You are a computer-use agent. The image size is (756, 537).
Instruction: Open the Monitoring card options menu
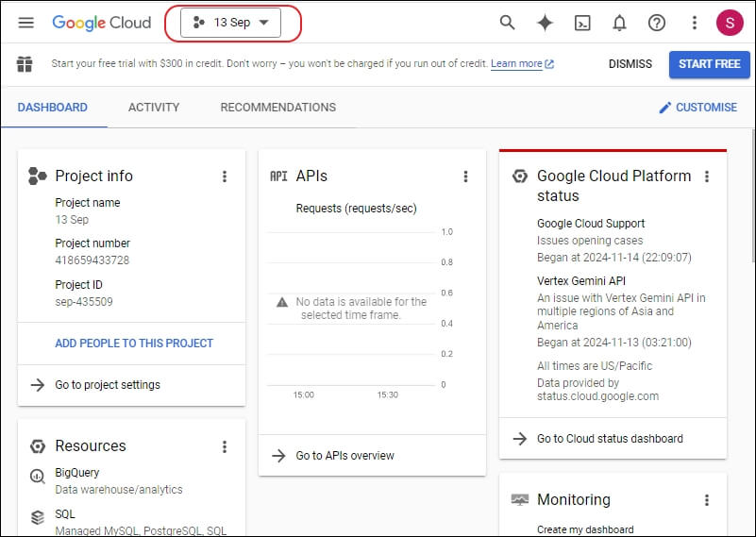707,500
